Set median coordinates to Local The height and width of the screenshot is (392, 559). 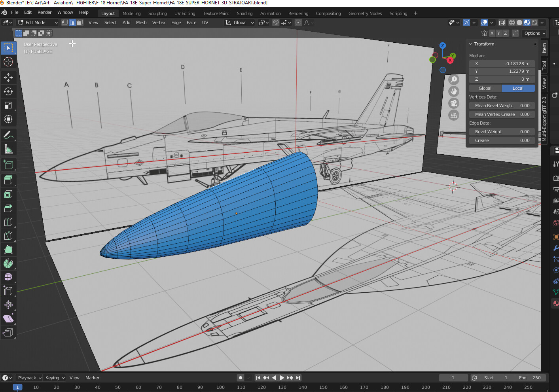(518, 88)
